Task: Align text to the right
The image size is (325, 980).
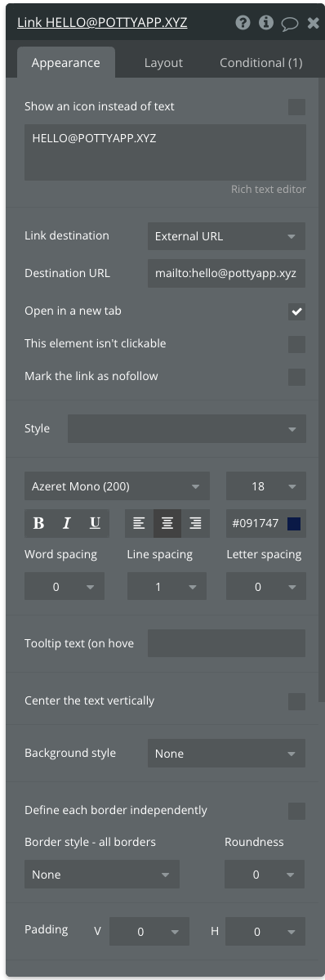Action: 195,524
